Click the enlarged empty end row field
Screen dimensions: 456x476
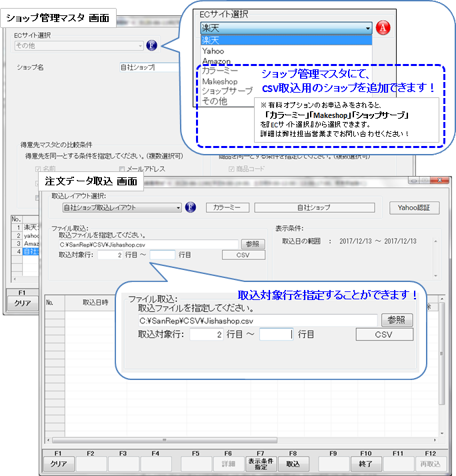pos(276,335)
